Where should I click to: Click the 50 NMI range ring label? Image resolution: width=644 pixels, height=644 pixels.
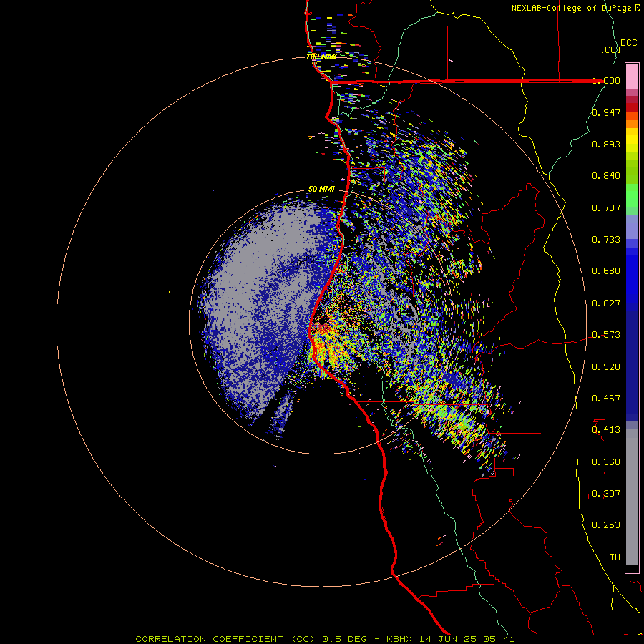click(x=321, y=190)
